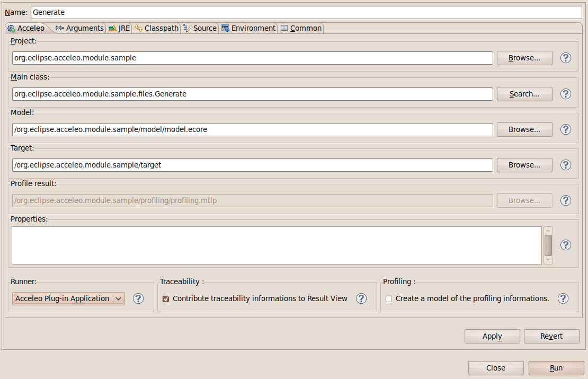Open help next to Profiling option
Viewport: 588px width, 379px height.
coord(563,298)
